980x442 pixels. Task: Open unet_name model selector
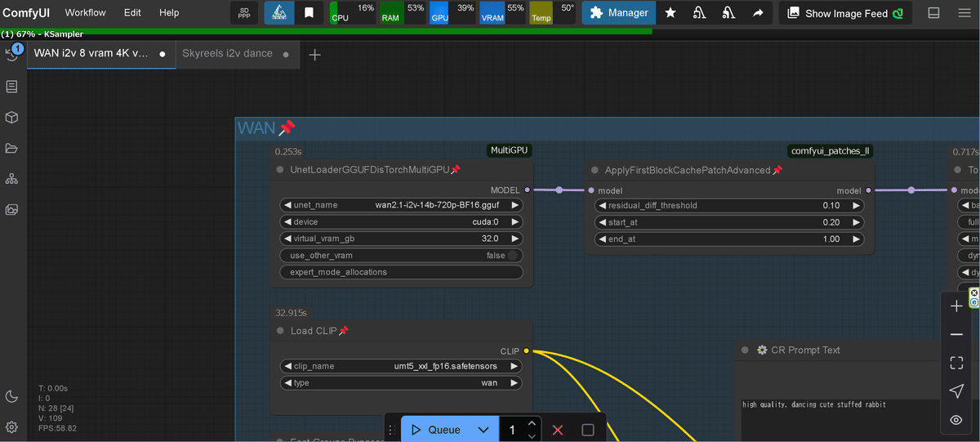[x=401, y=205]
